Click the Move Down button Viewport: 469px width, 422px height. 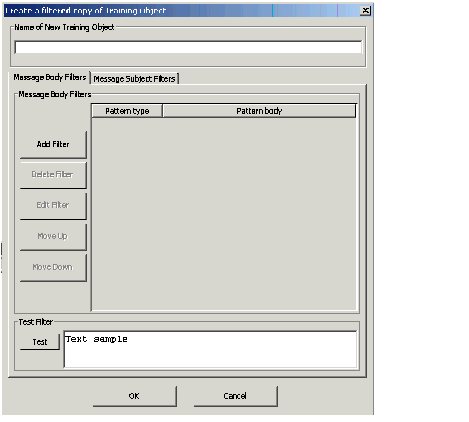tap(53, 267)
